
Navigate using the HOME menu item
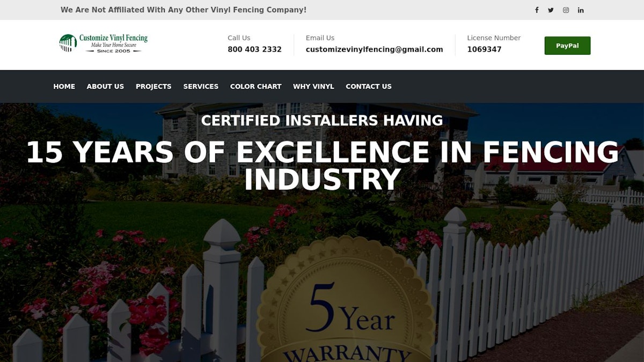pyautogui.click(x=64, y=86)
